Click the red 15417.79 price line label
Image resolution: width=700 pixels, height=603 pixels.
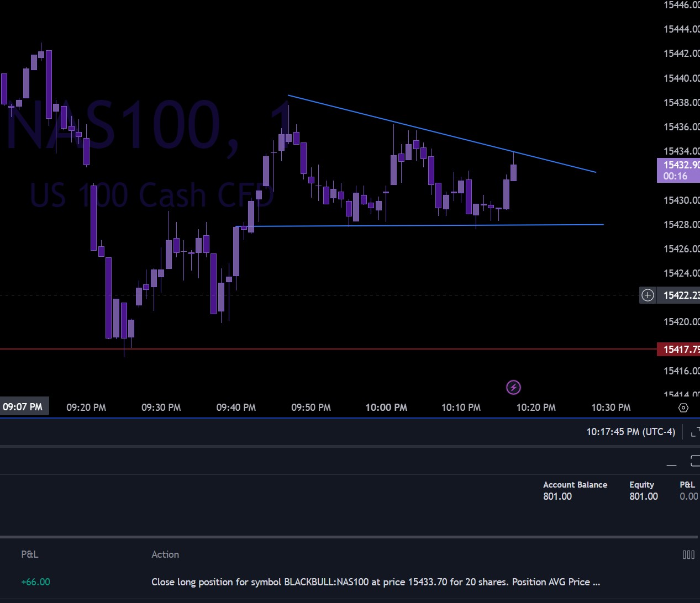pos(678,349)
